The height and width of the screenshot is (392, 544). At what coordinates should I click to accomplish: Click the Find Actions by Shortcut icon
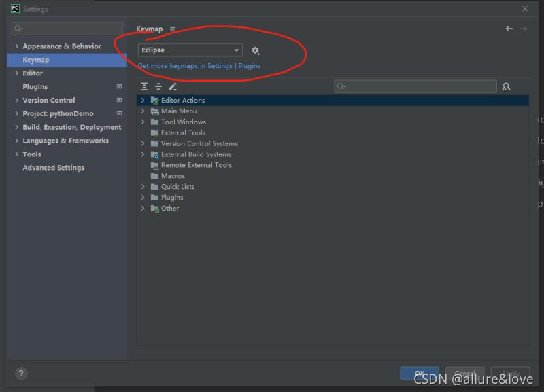point(506,87)
